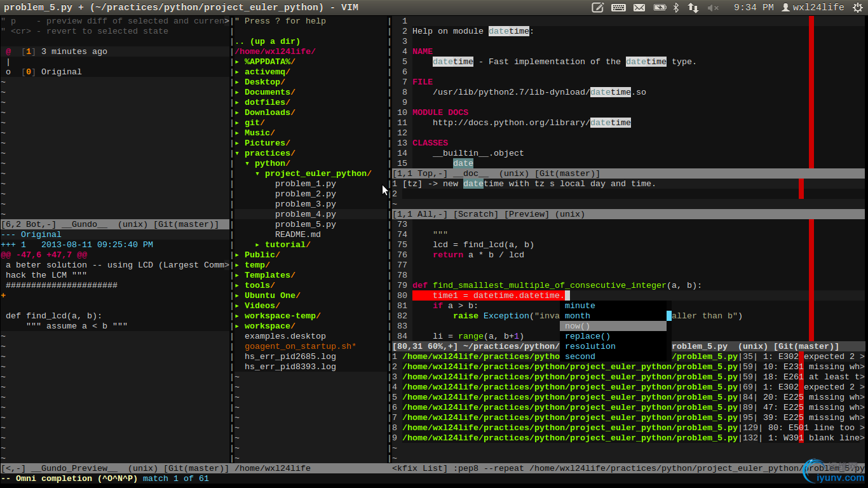Choose 'minute' in the completion popup

coord(613,306)
